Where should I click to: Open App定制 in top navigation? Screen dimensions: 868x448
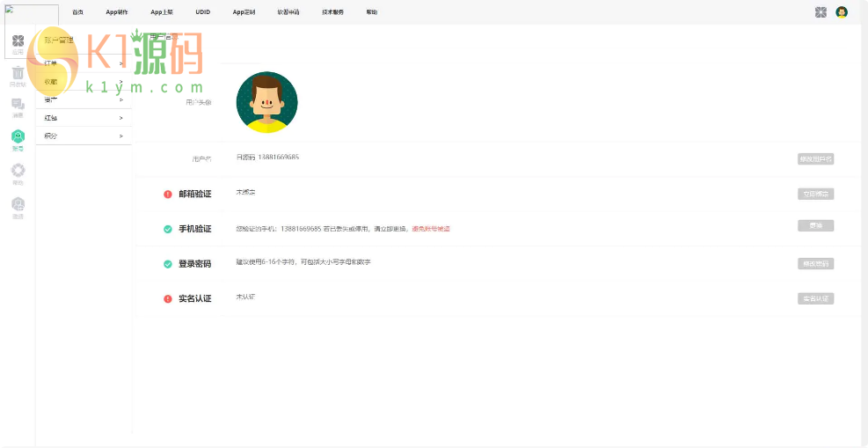244,12
